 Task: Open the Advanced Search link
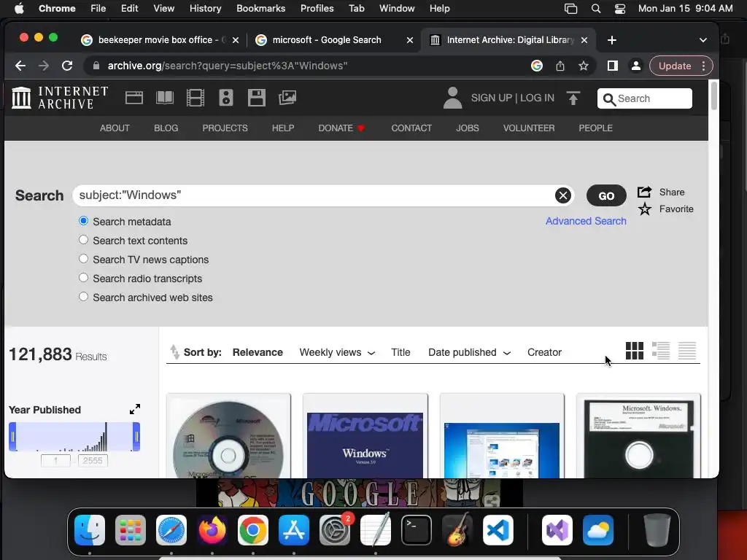pyautogui.click(x=586, y=221)
